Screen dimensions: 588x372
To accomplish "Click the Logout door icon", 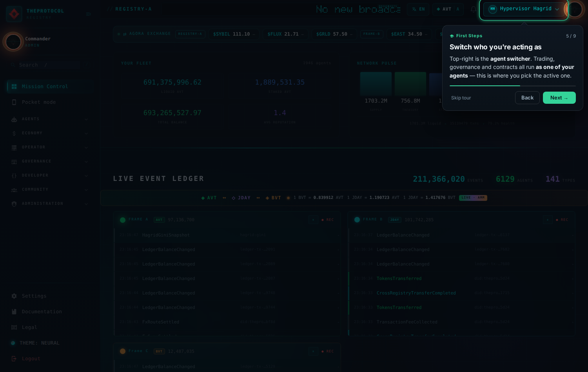I will 14,359.
